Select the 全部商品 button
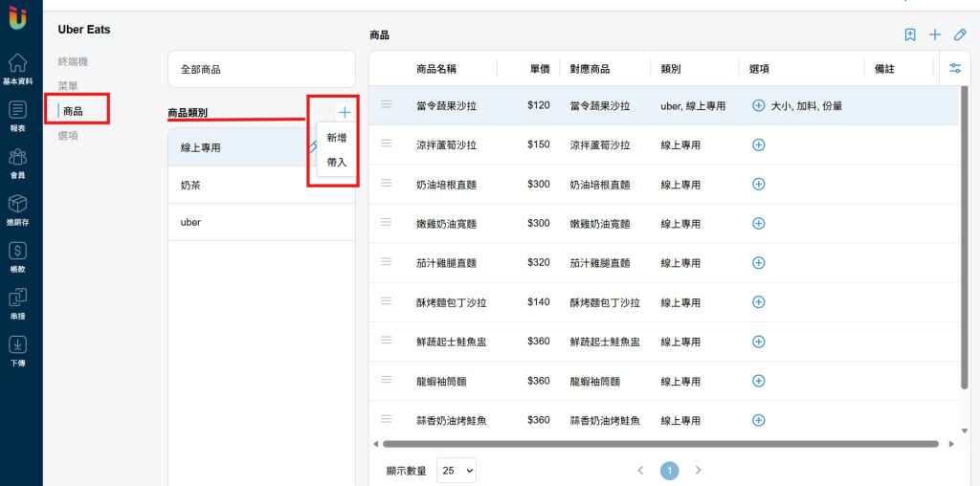Viewport: 980px width, 486px height. point(261,69)
